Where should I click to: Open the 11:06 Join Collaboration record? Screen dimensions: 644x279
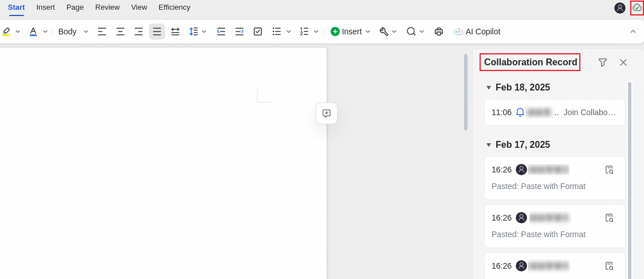pyautogui.click(x=555, y=112)
